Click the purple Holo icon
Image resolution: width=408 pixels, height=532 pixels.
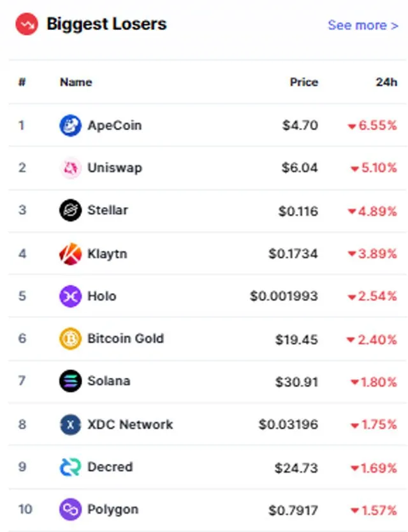70,296
